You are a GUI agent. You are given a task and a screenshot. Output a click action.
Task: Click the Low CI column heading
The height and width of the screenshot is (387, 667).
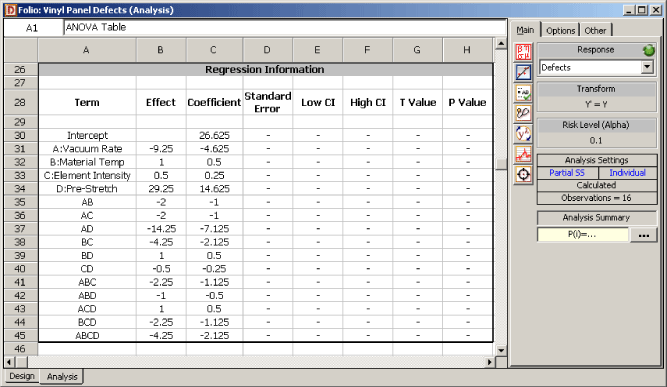(x=318, y=102)
